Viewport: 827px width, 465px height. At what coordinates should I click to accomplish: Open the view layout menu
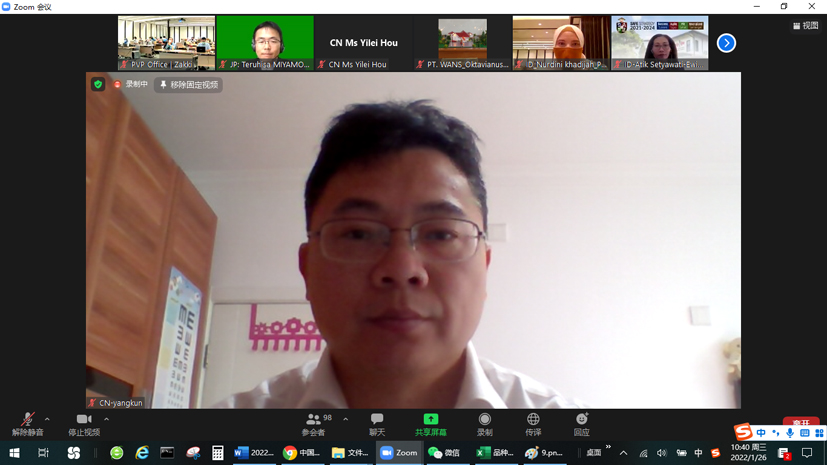click(805, 26)
